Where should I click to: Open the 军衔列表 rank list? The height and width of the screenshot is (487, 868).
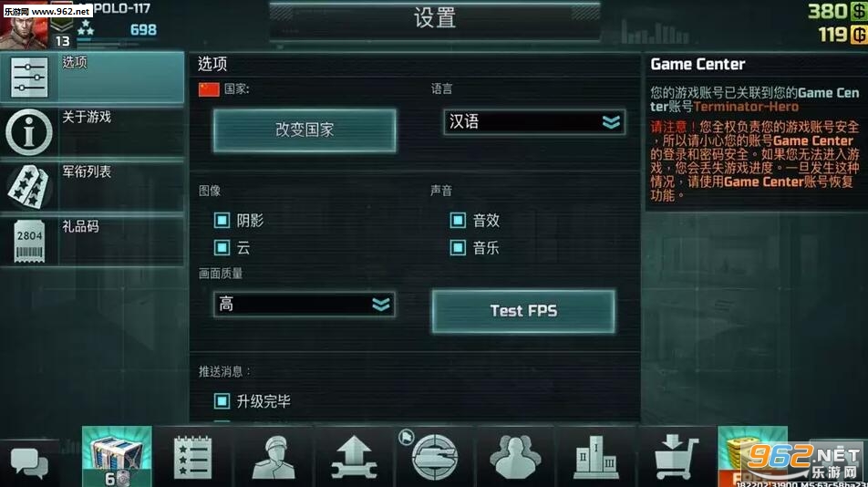click(x=92, y=186)
